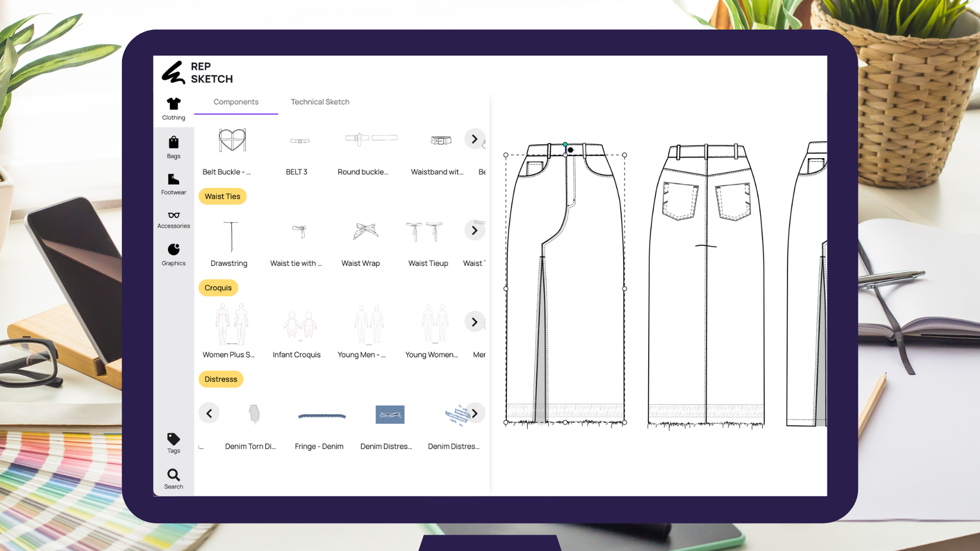Click the Denim Distress component thumbnail
Viewport: 980px width, 551px height.
tap(388, 413)
